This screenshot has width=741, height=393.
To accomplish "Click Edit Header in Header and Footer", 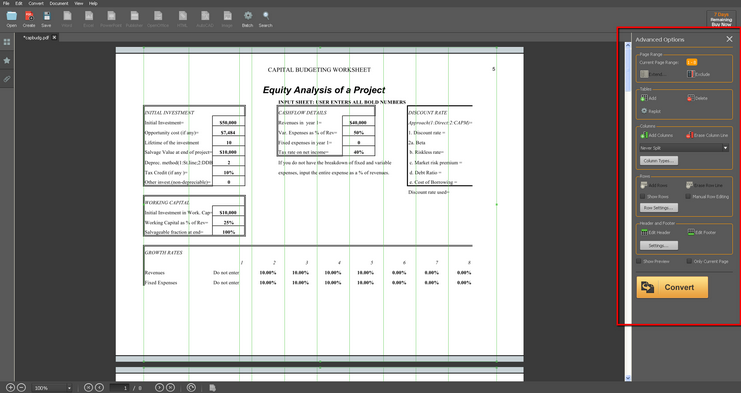I will pos(655,232).
